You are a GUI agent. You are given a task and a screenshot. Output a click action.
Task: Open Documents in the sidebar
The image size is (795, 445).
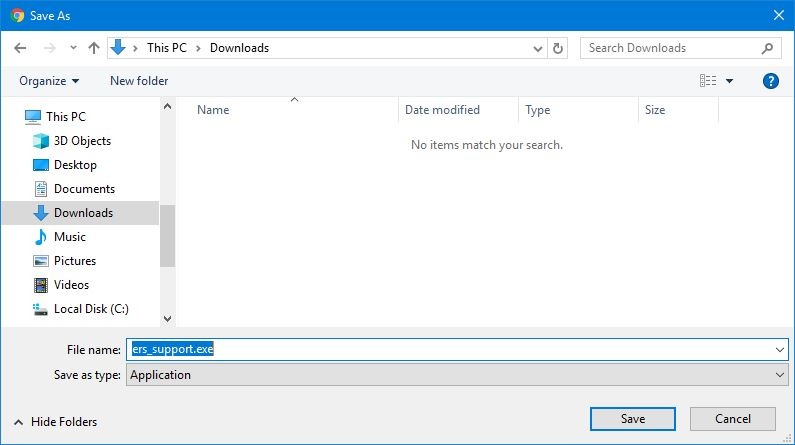84,189
